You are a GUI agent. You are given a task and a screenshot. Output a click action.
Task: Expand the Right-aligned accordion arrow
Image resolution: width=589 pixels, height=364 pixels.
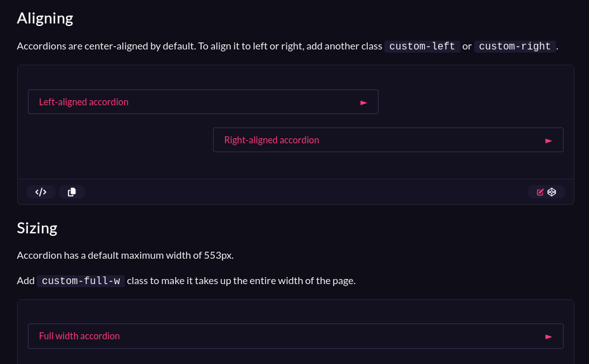[548, 141]
